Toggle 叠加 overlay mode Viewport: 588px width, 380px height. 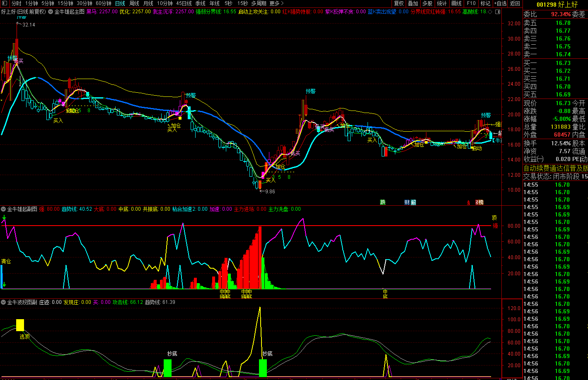[x=413, y=3]
